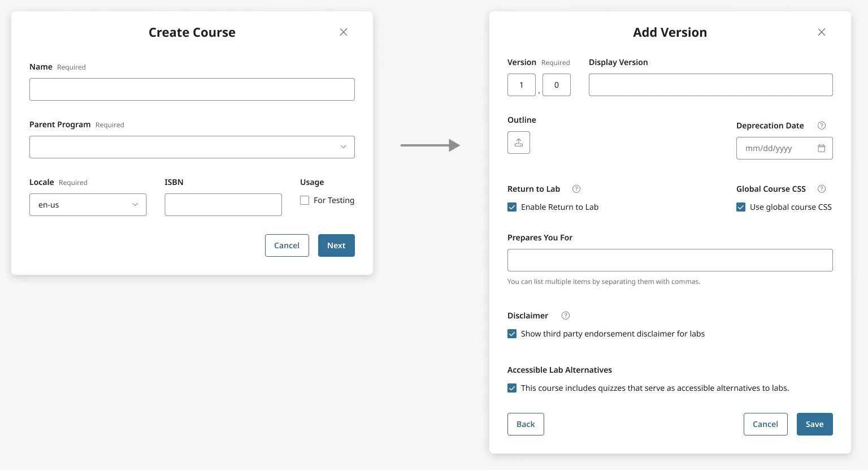Disable the Enable Return to Lab checkbox

(x=512, y=207)
